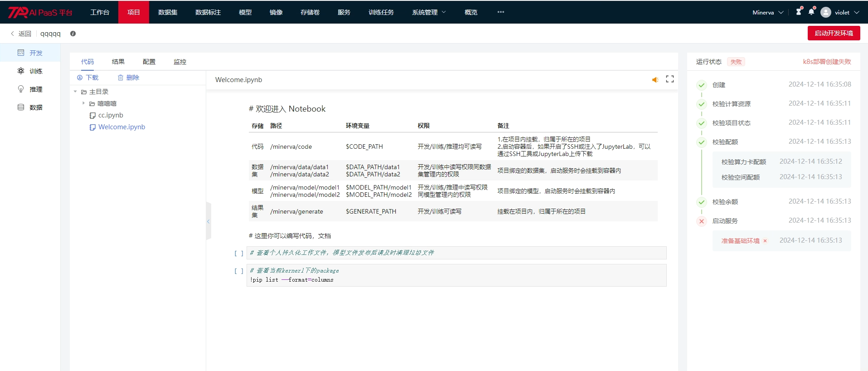Click the orange speaker announcement icon
Viewport: 868px width, 371px height.
point(655,80)
